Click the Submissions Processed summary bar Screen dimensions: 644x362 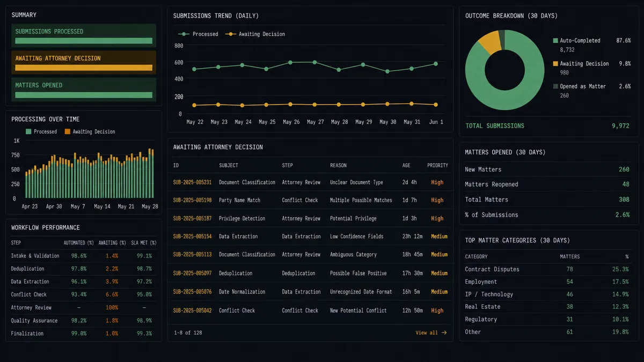click(x=84, y=36)
